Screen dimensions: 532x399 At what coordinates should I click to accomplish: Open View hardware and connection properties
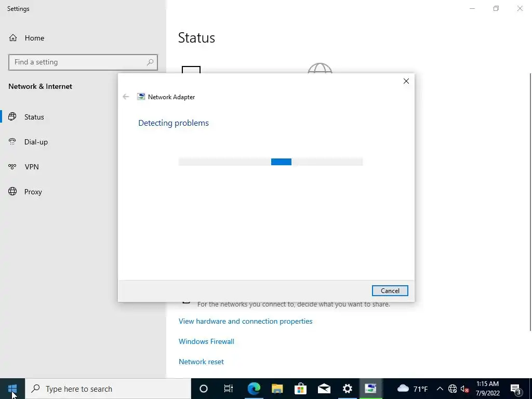(x=245, y=321)
